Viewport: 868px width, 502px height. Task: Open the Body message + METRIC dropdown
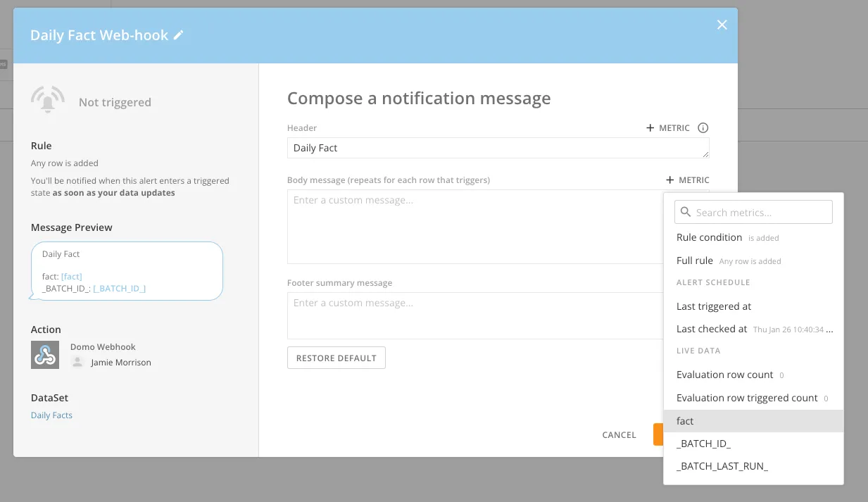coord(687,180)
